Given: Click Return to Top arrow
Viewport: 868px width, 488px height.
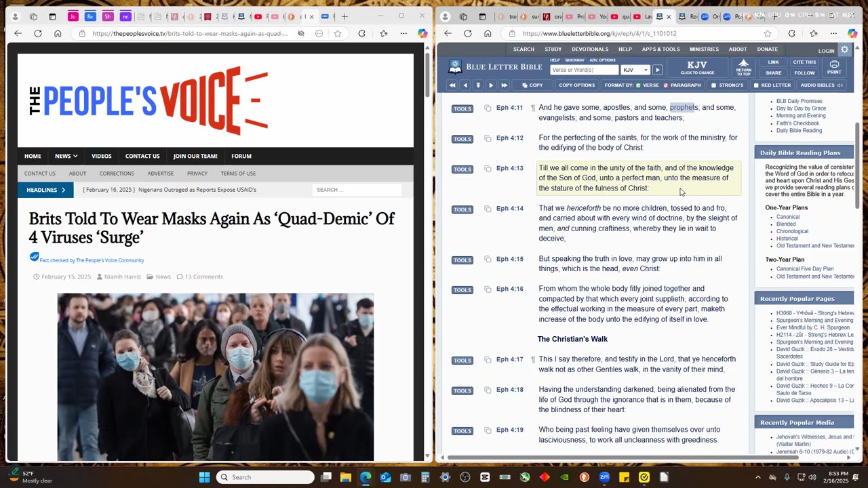Looking at the screenshot, I should (744, 67).
